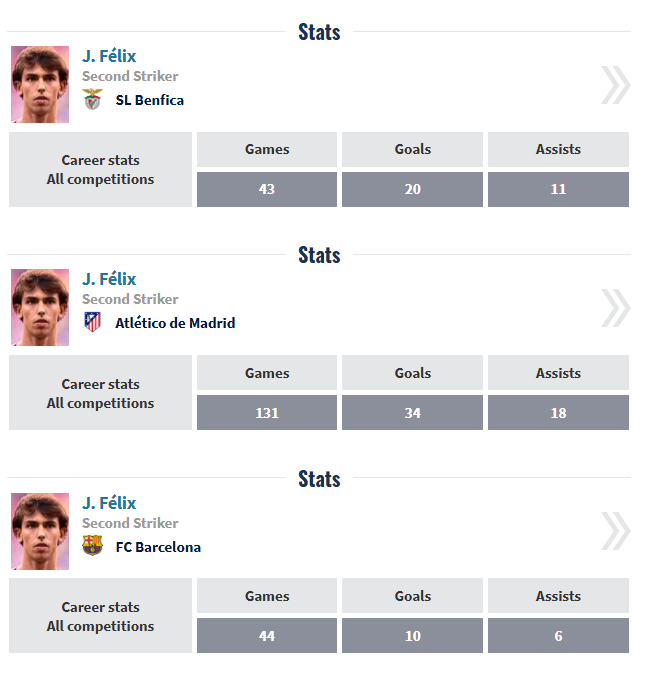Image resolution: width=645 pixels, height=682 pixels.
Task: Click the Goals value 34 cell
Action: tap(412, 412)
